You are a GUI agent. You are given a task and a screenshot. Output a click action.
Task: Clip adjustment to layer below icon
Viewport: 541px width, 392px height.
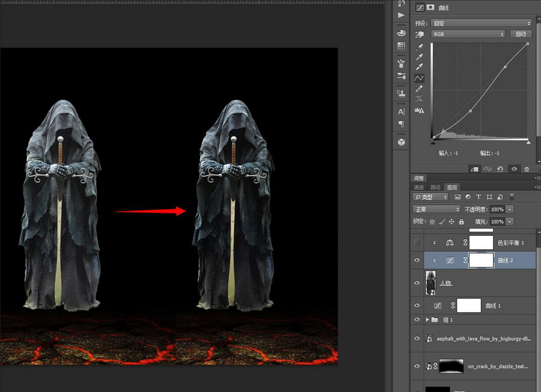[474, 170]
